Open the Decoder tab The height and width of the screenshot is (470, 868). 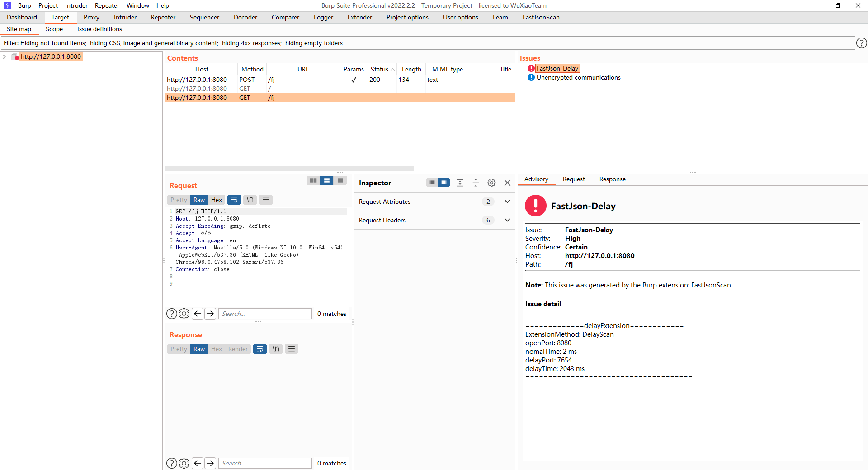tap(245, 17)
